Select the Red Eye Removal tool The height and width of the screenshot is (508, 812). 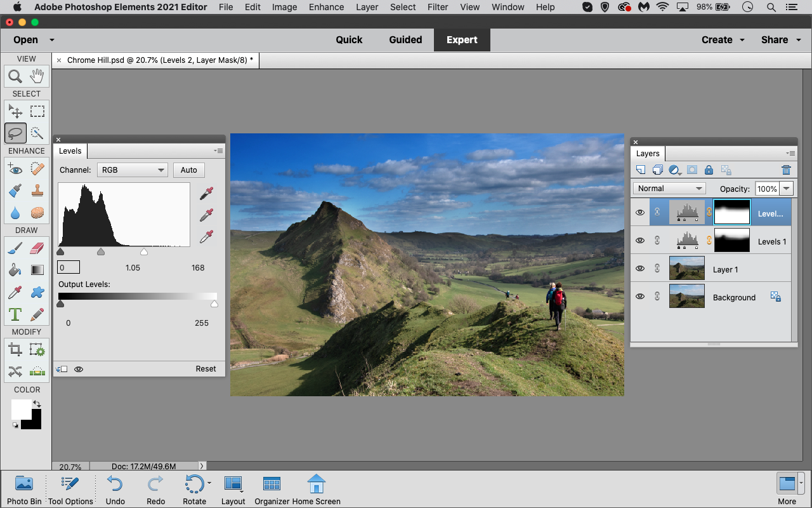[15, 169]
